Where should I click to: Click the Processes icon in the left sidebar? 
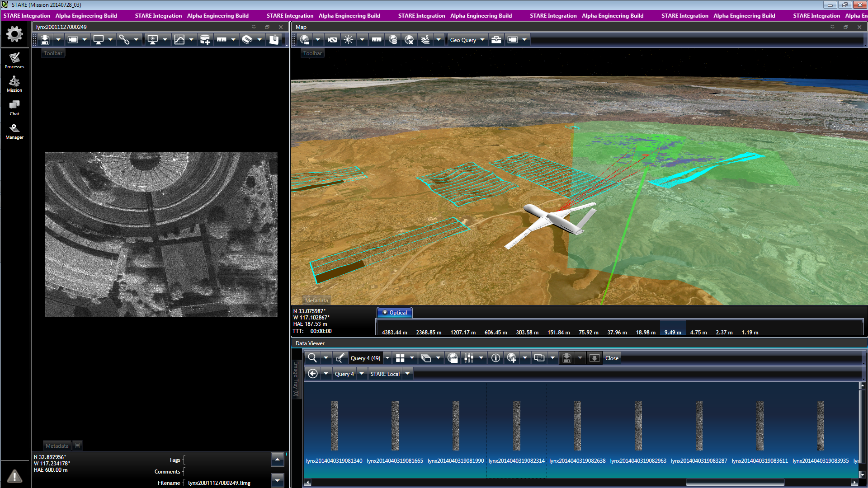(14, 60)
